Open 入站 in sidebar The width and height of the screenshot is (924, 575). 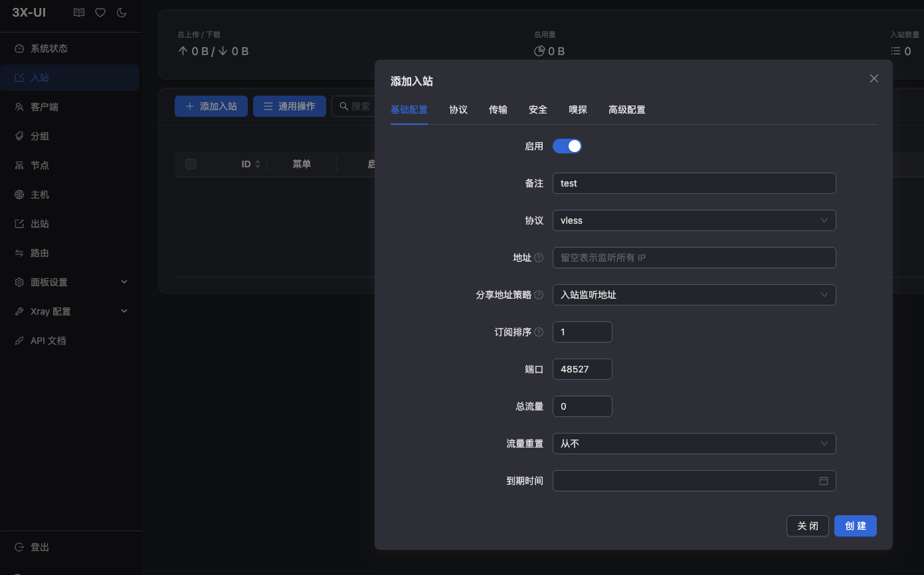coord(70,78)
